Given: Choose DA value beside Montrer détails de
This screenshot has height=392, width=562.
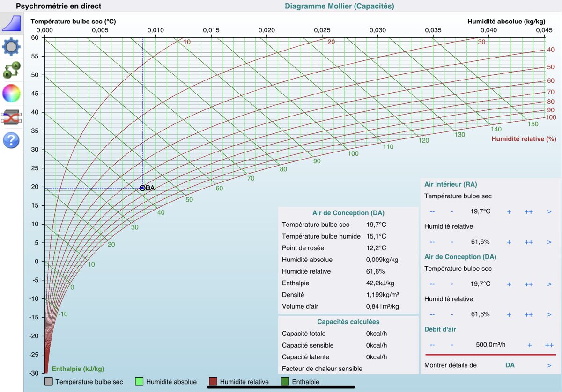Looking at the screenshot, I should 510,365.
